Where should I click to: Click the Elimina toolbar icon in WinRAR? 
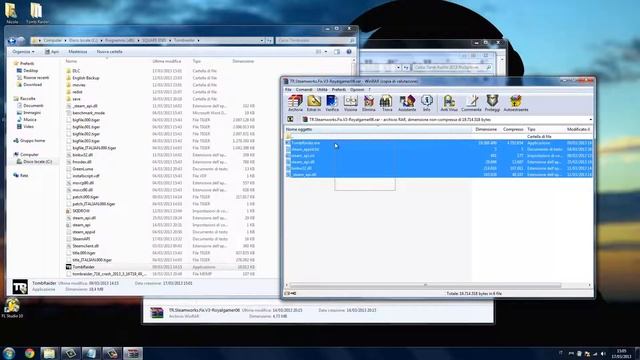369,103
